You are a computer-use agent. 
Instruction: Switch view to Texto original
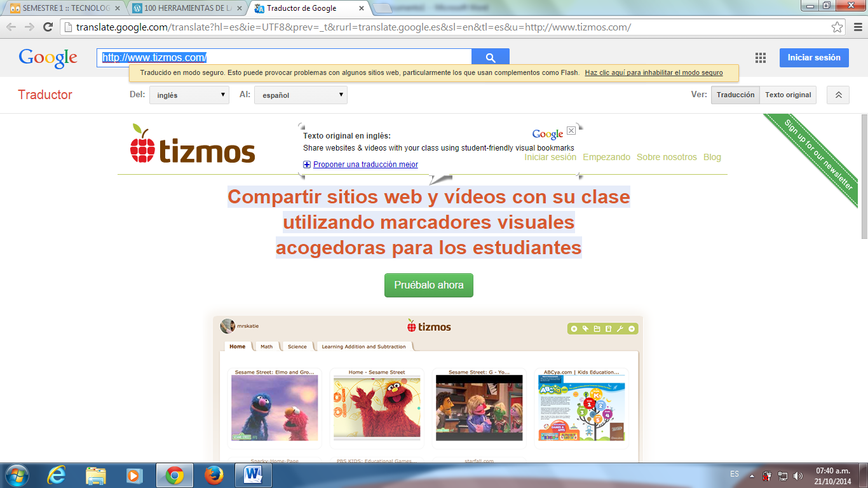tap(787, 95)
